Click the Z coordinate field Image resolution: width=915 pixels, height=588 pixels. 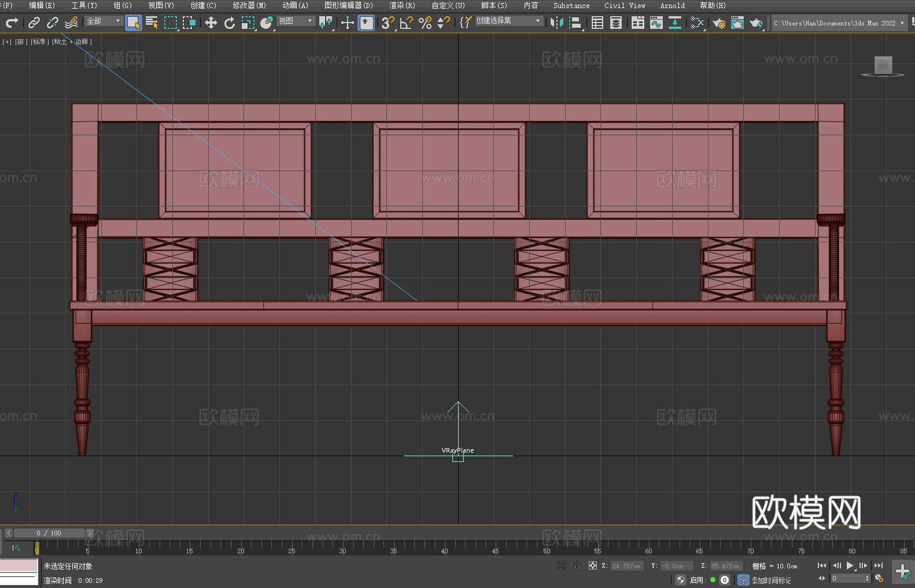(x=726, y=566)
